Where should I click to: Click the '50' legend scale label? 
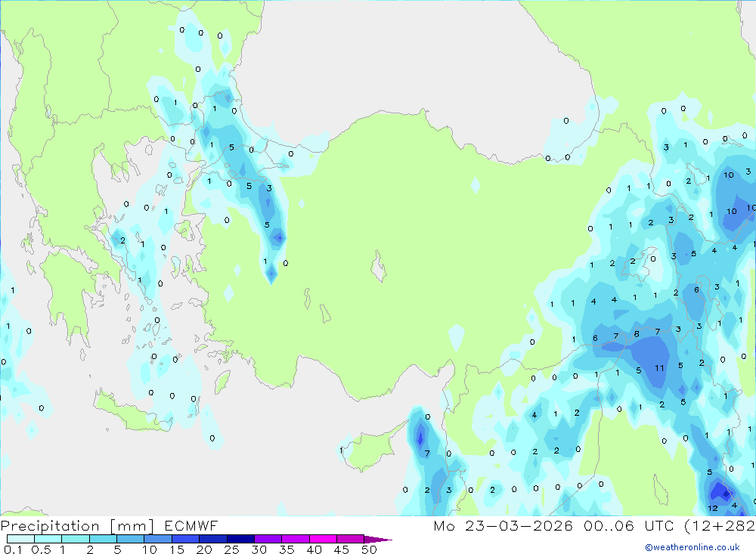pyautogui.click(x=370, y=549)
